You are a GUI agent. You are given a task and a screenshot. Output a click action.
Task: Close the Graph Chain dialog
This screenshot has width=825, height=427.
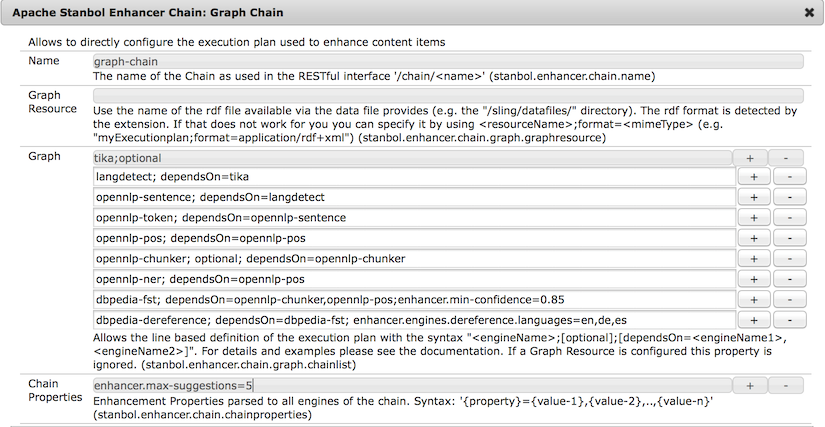808,14
